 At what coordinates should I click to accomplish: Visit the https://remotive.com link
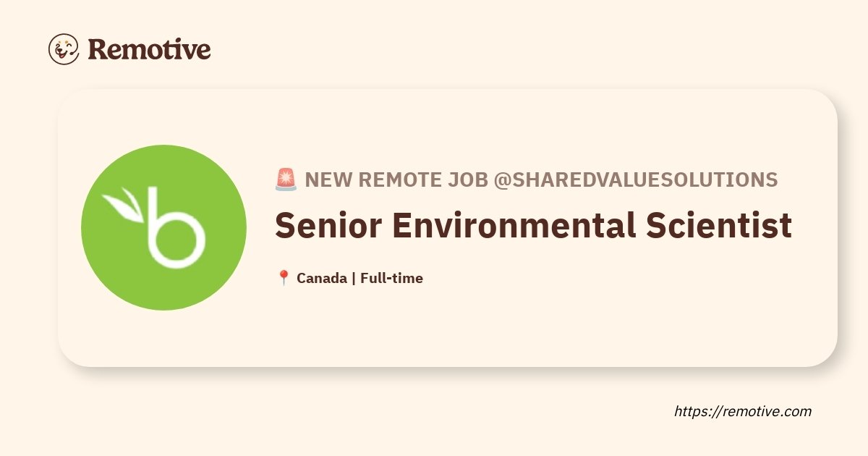[x=743, y=411]
